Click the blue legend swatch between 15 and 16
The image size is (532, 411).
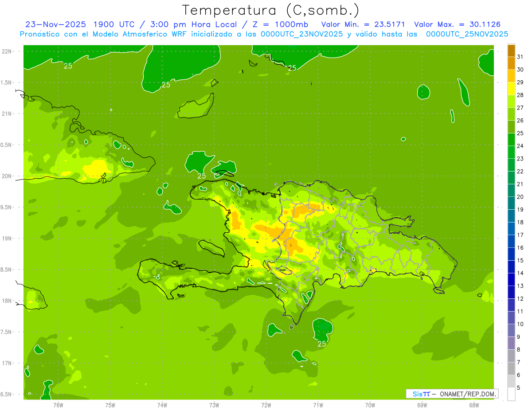coord(511,254)
